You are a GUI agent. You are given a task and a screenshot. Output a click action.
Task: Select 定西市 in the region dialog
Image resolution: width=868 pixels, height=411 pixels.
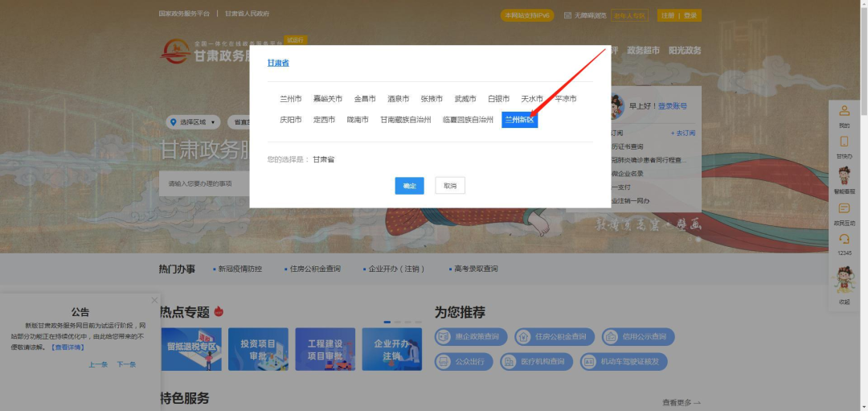tap(324, 119)
